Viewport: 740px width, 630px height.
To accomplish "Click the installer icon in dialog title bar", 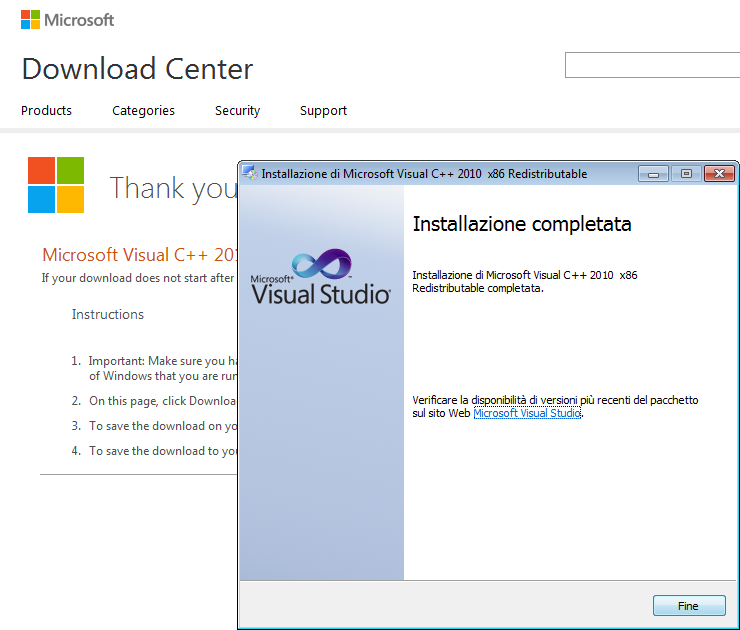I will [250, 173].
